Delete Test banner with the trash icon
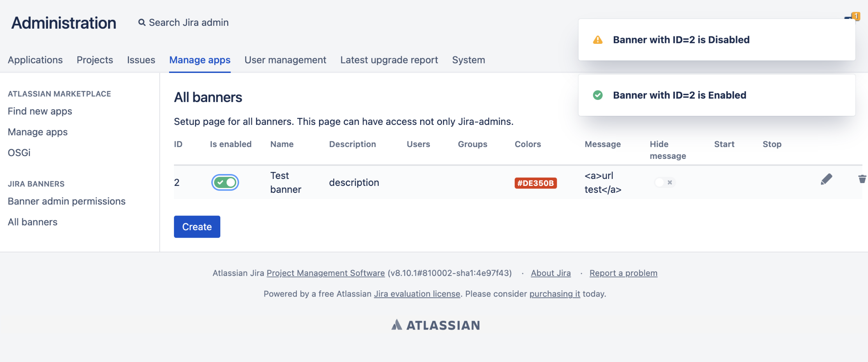868x362 pixels. [x=862, y=179]
